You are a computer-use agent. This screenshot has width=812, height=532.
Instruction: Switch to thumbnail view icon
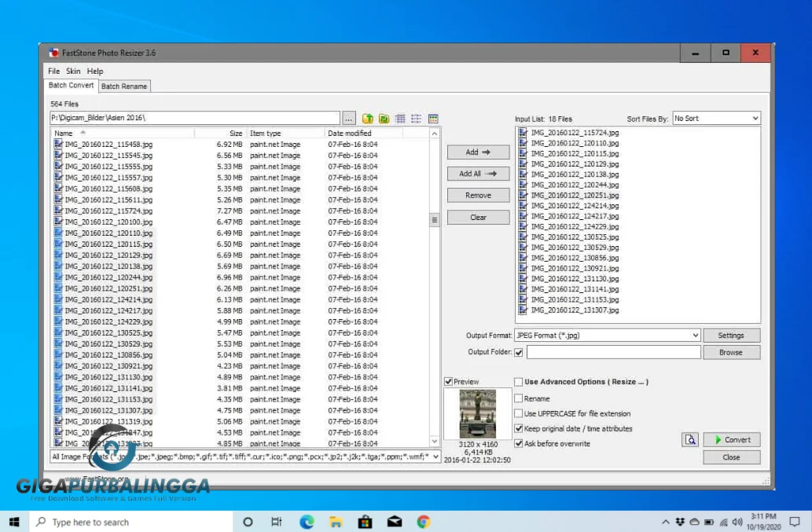pyautogui.click(x=433, y=118)
